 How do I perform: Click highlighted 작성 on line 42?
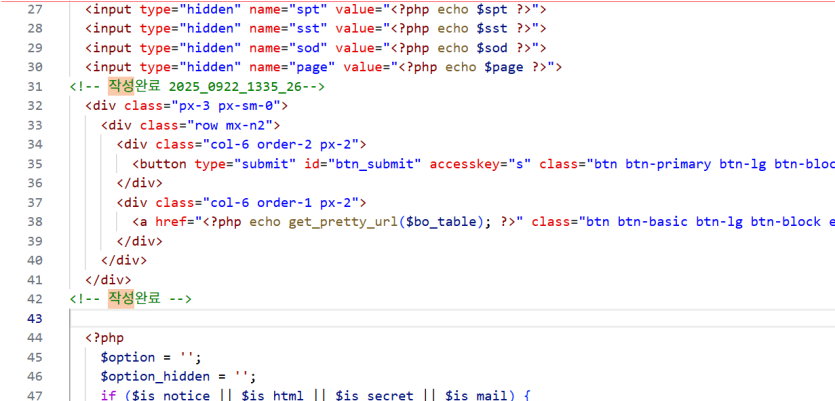(x=122, y=299)
